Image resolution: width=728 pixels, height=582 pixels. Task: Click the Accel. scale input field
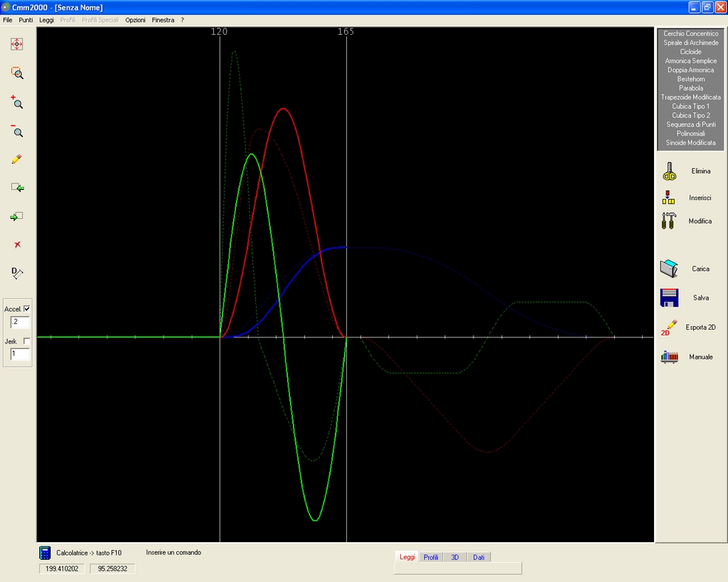(x=20, y=322)
